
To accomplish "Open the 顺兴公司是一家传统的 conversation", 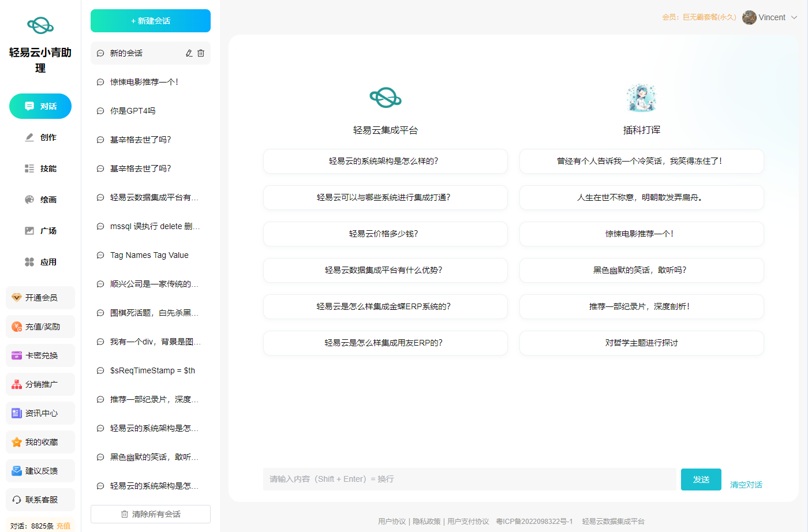I will point(151,284).
